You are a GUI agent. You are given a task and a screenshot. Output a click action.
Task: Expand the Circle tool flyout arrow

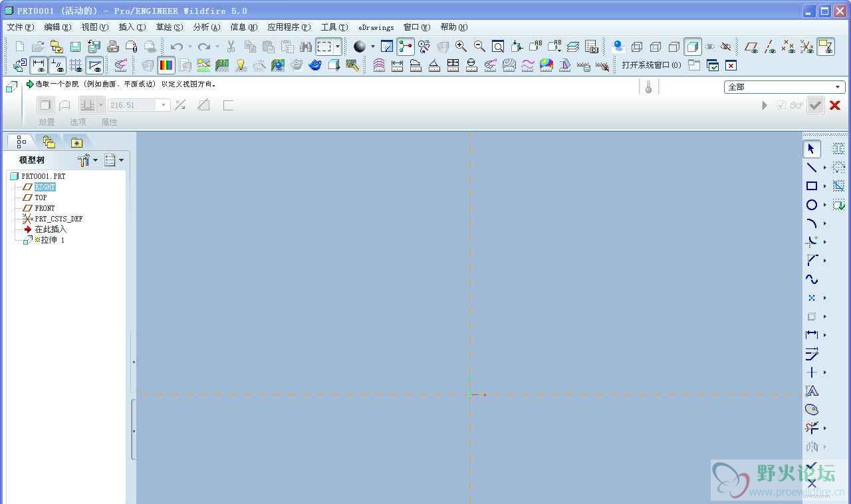pos(825,205)
